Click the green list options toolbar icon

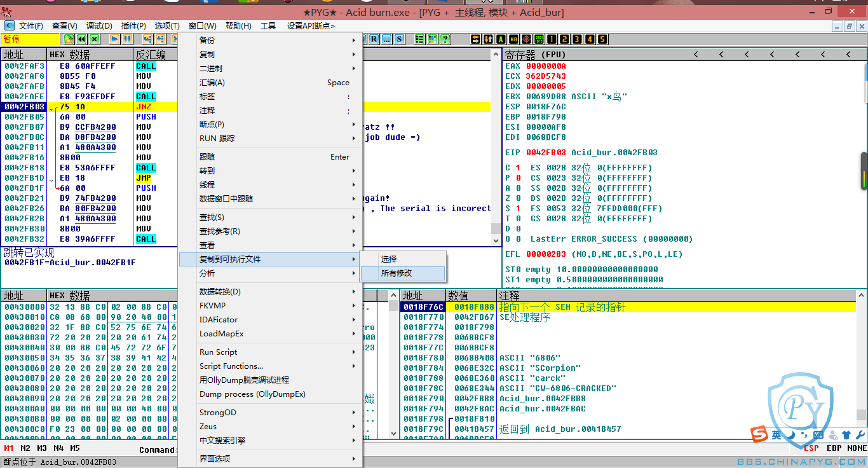tap(419, 39)
